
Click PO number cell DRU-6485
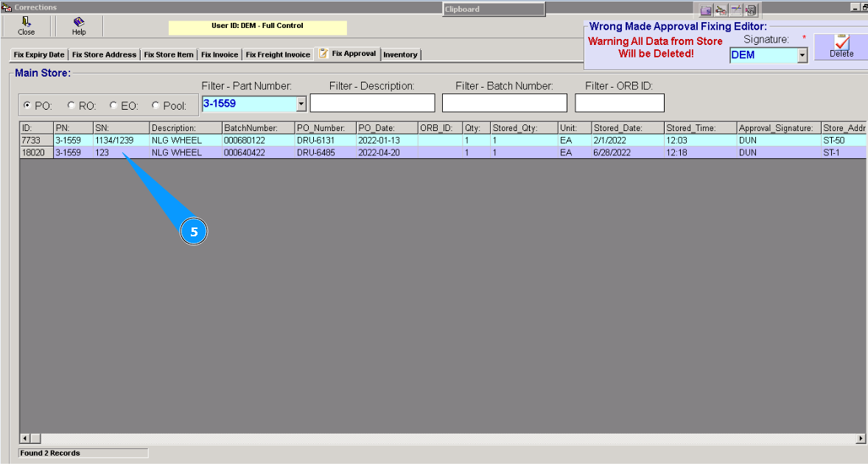[x=326, y=152]
